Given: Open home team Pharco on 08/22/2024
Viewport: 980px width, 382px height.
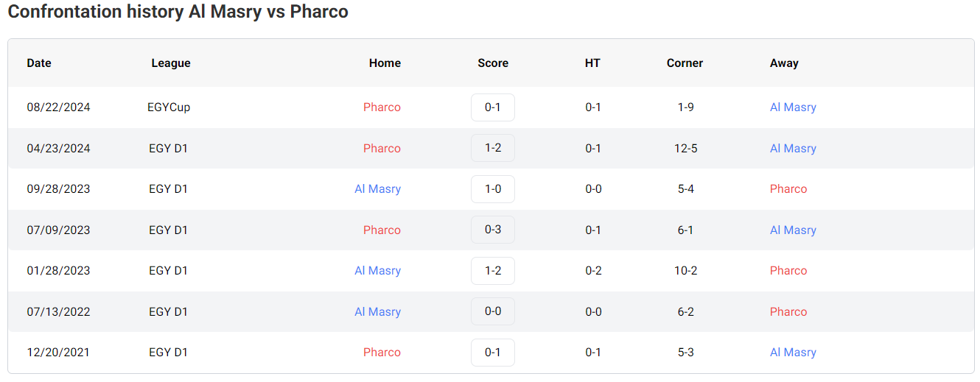Looking at the screenshot, I should click(x=382, y=107).
